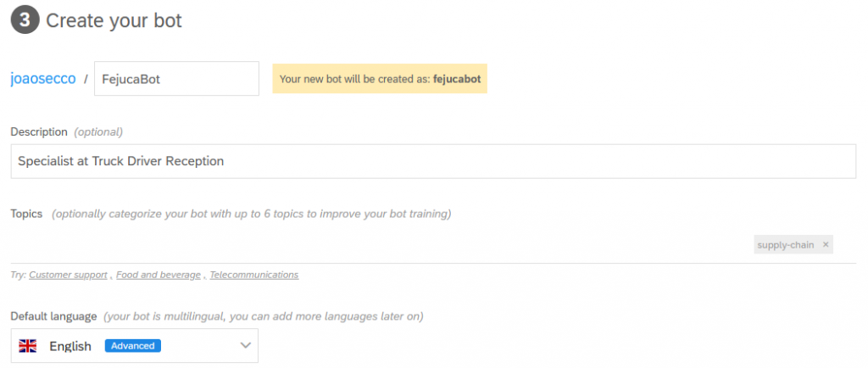
Task: Click the Description field label
Action: 39,131
